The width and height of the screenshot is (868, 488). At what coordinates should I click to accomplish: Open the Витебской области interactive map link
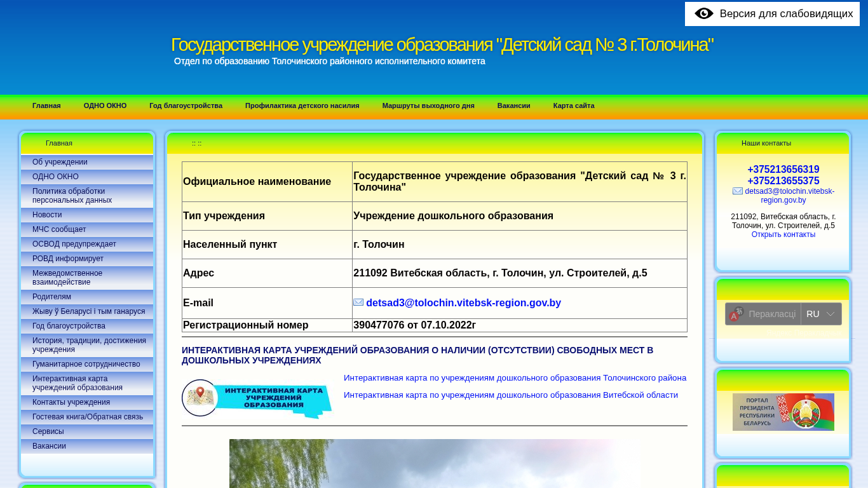(510, 395)
